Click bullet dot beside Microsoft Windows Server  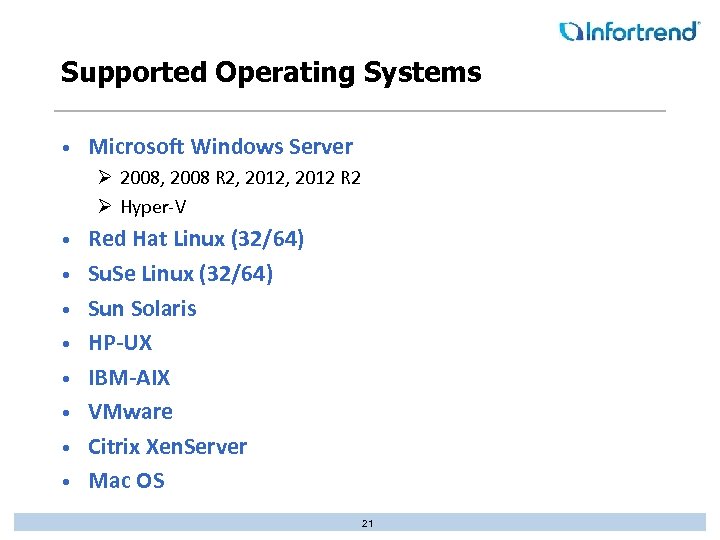pos(64,148)
